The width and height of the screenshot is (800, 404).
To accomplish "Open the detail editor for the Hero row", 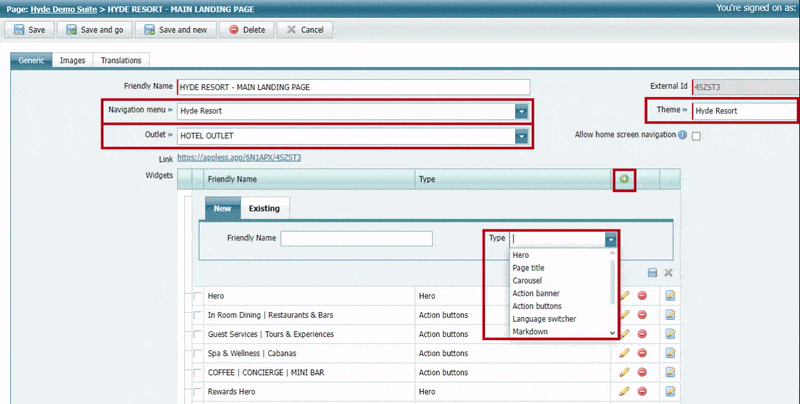I will coord(670,296).
